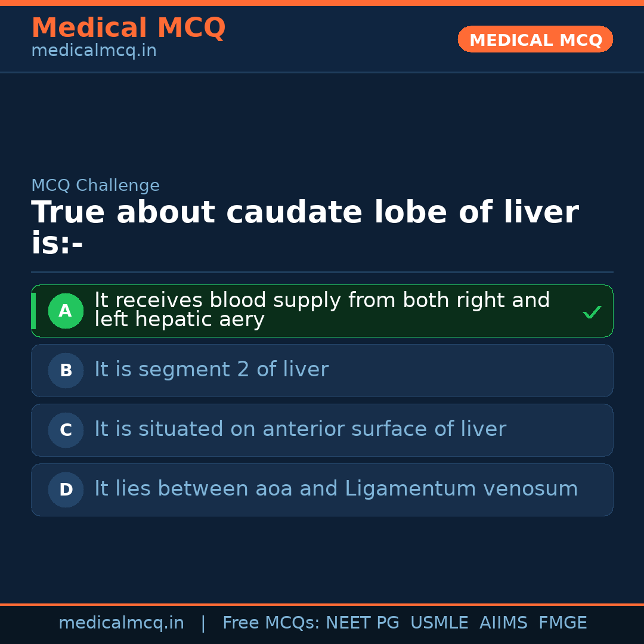
Task: Click the green checkmark icon on option A
Action: click(592, 312)
